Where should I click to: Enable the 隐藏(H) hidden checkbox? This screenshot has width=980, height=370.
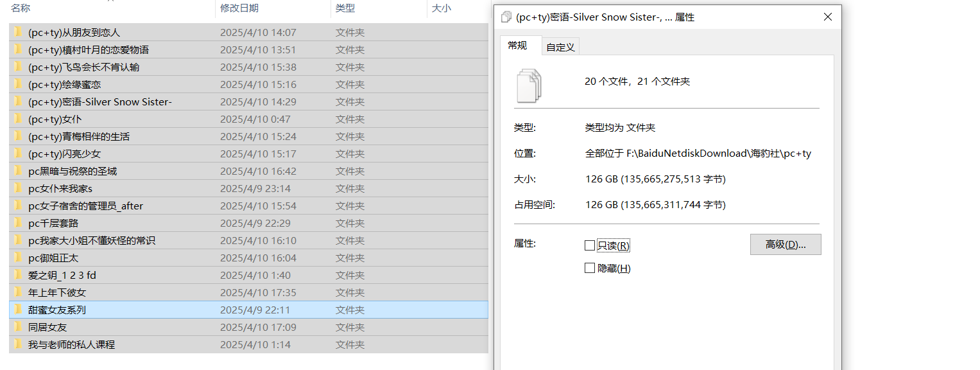[x=590, y=268]
